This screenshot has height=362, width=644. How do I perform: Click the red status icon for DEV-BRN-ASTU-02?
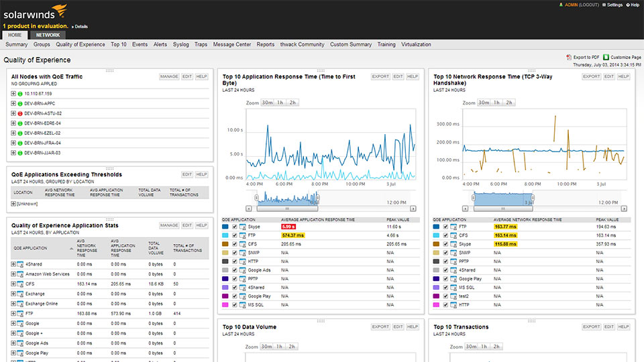tap(20, 113)
